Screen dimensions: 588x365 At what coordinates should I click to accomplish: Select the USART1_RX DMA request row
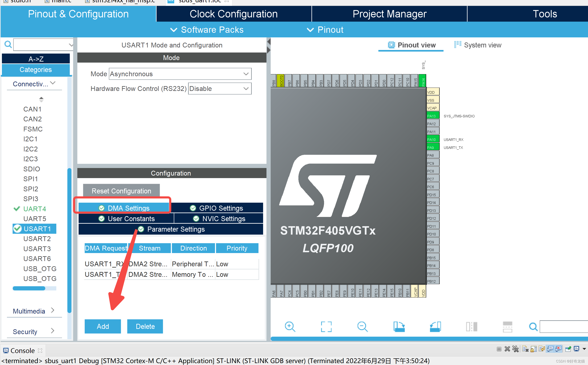click(x=171, y=264)
